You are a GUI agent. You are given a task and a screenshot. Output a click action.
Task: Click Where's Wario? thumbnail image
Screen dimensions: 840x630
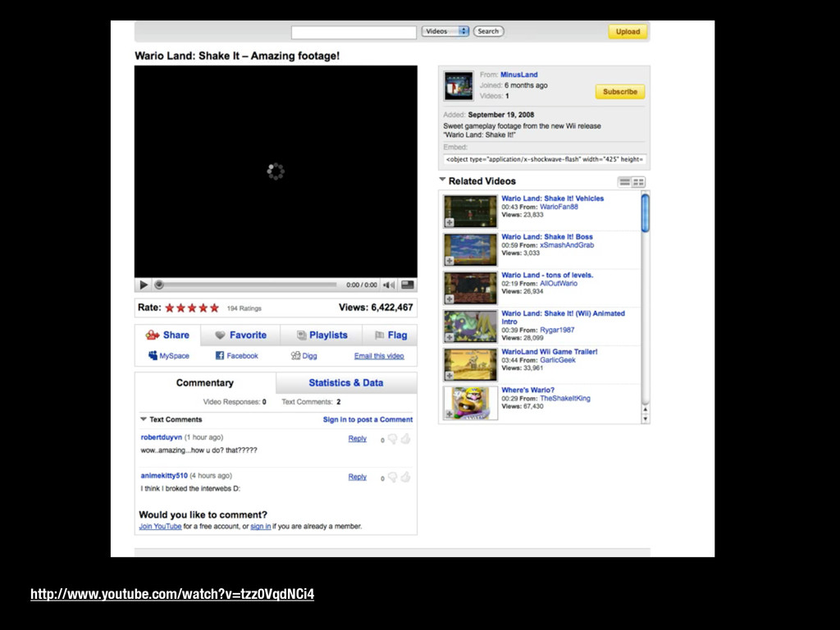tap(470, 403)
